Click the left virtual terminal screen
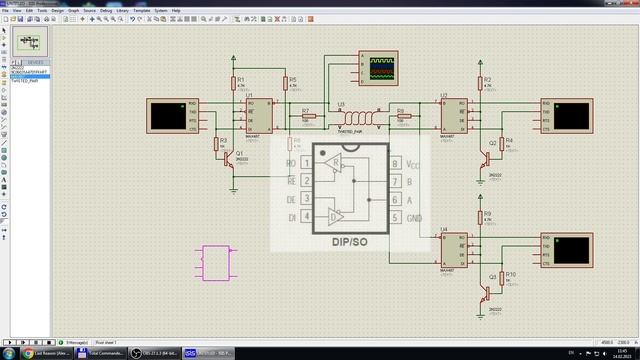The width and height of the screenshot is (640, 360). coord(168,116)
